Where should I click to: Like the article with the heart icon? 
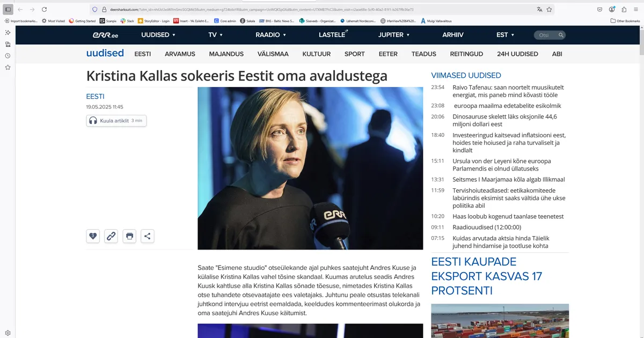pos(93,236)
